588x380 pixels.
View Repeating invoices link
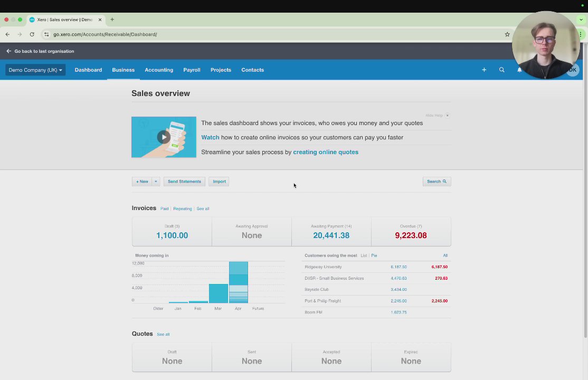coord(182,208)
